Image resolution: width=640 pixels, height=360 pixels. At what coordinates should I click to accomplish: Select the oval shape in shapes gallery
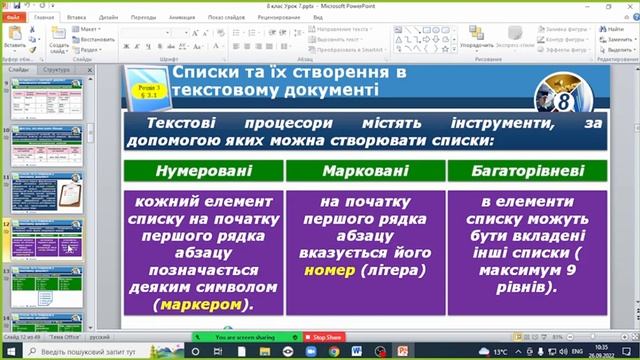pyautogui.click(x=436, y=30)
